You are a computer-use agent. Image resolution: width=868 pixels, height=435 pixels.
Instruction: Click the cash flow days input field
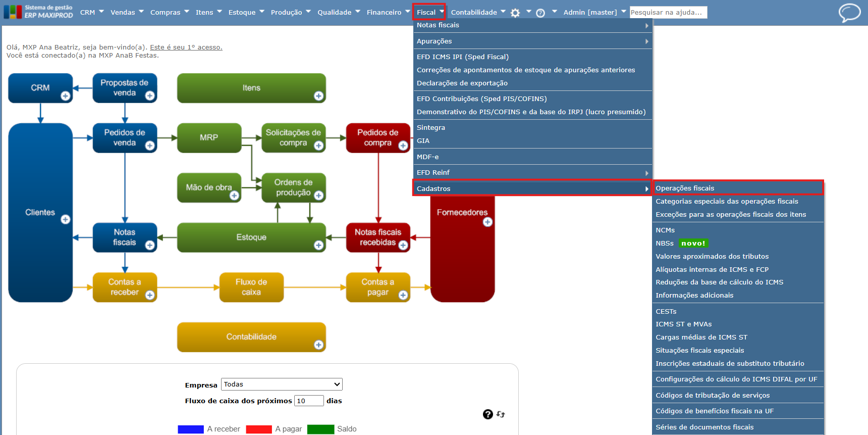point(309,401)
